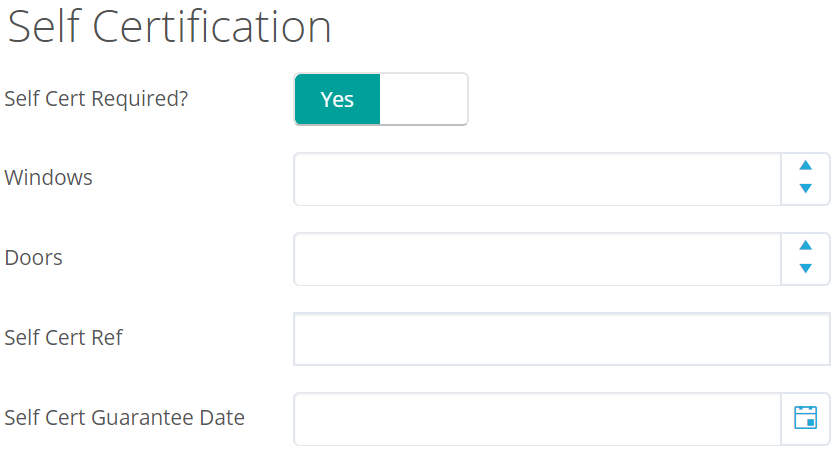This screenshot has width=833, height=449.
Task: Decrease the Doors value with down arrow
Action: (805, 269)
